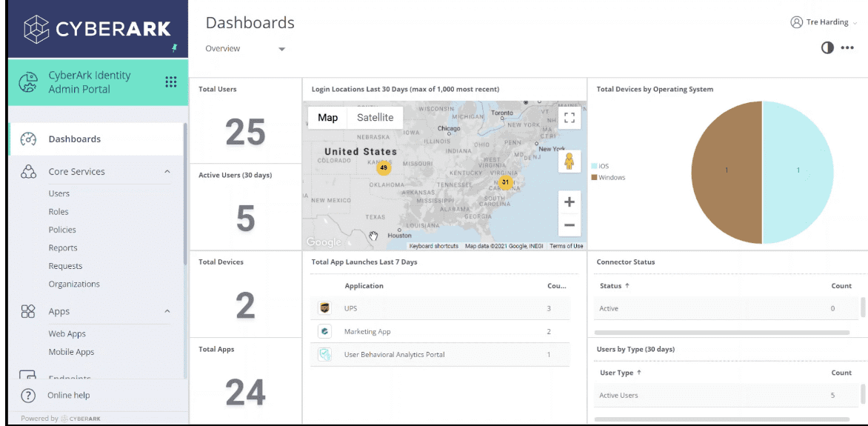
Task: Open the Overview dashboard dropdown
Action: 245,49
